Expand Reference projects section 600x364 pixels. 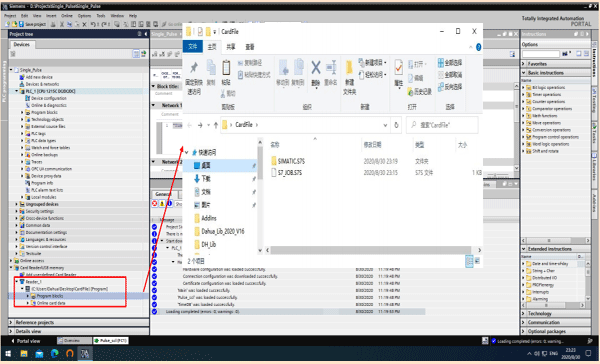11,322
